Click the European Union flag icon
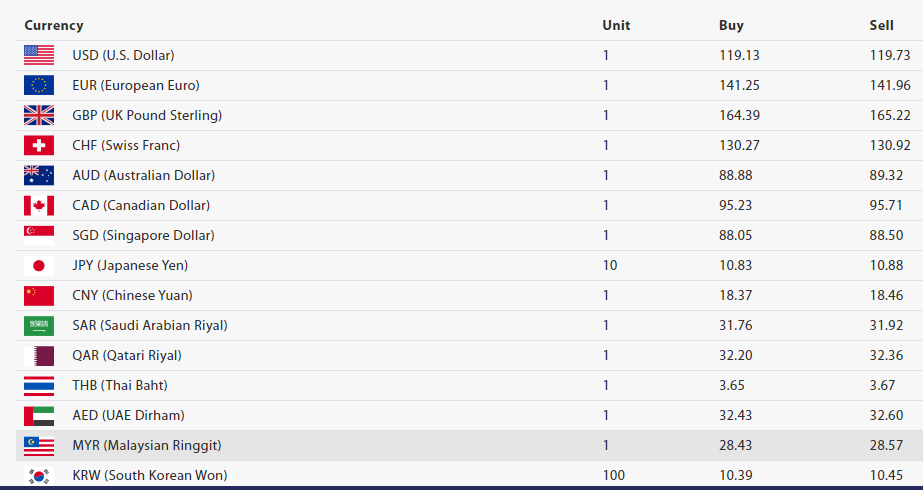Screen dimensions: 923x490 (39, 86)
